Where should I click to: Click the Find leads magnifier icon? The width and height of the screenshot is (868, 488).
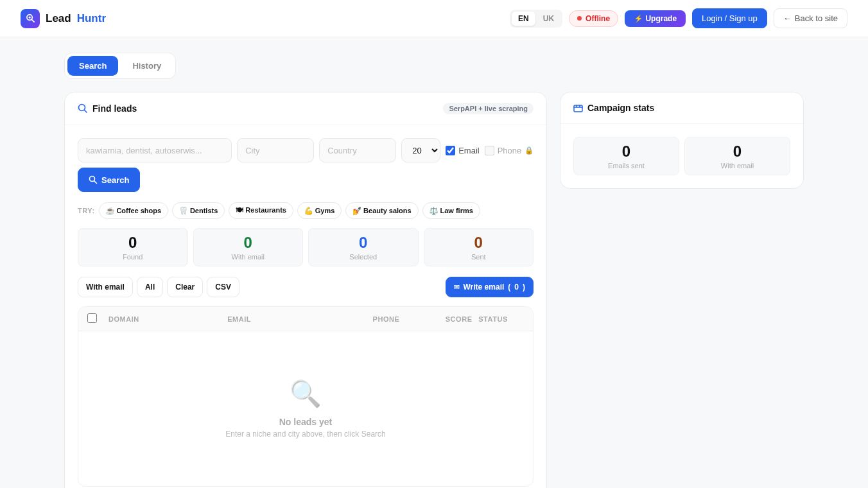83,109
